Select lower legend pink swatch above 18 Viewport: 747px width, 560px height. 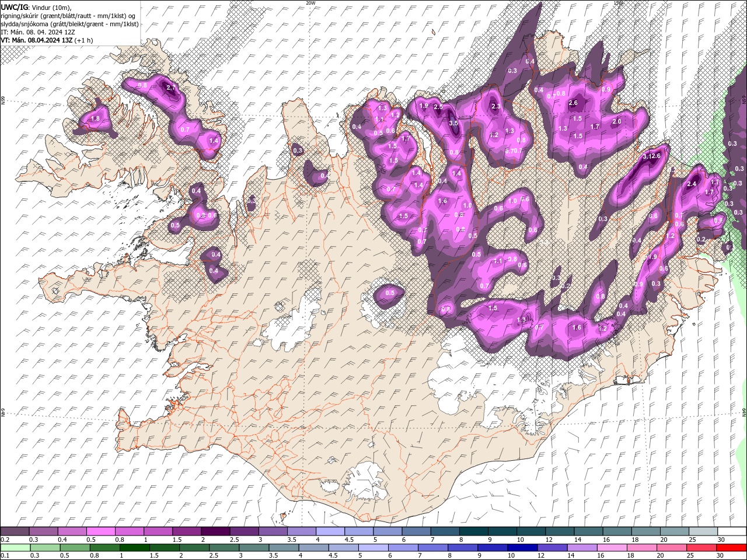tap(641, 548)
